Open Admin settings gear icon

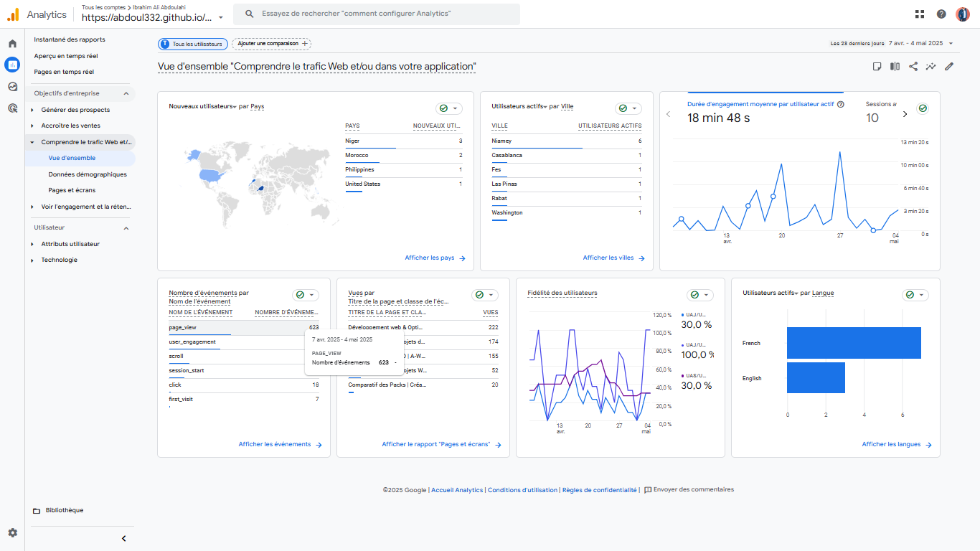[12, 533]
